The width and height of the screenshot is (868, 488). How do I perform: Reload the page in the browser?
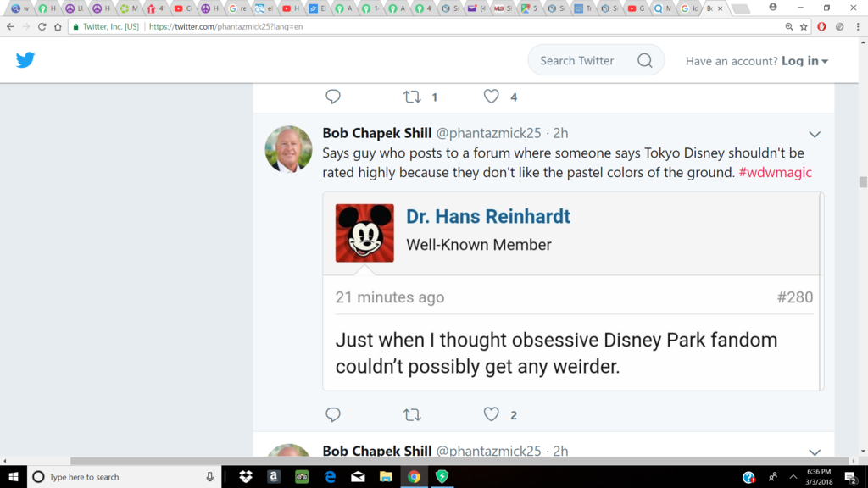pos(42,26)
